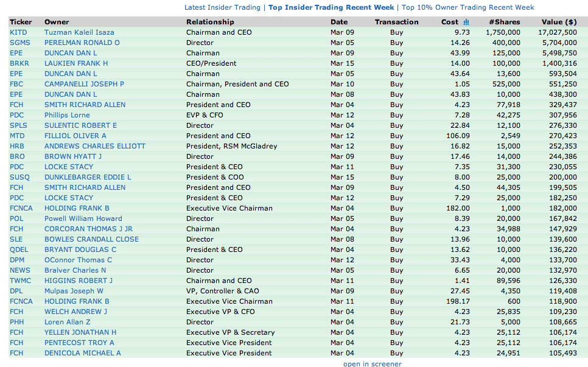
Task: Open the NEWS ticker link
Action: coord(19,270)
